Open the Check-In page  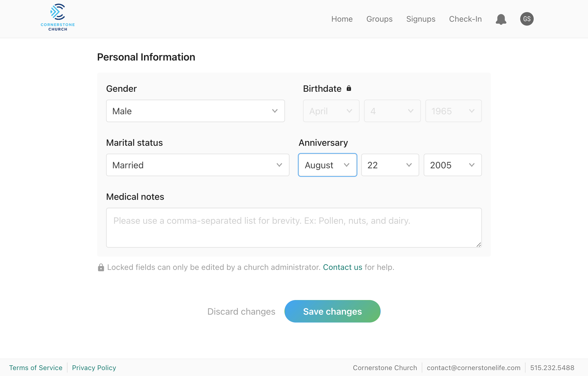[465, 19]
